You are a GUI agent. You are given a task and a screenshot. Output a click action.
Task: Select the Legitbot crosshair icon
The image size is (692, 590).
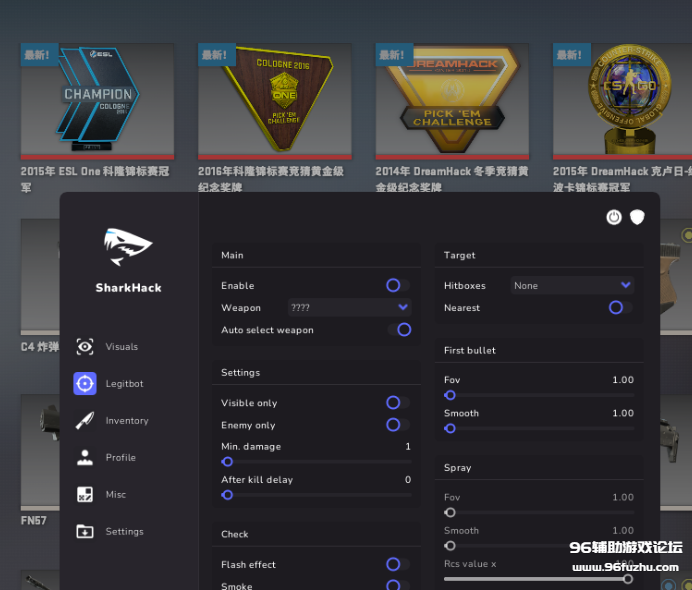(x=85, y=384)
